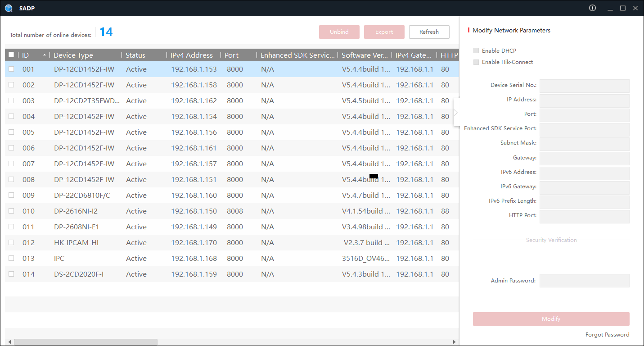
Task: Click IP address 192.168.1.161
Action: tap(194, 148)
